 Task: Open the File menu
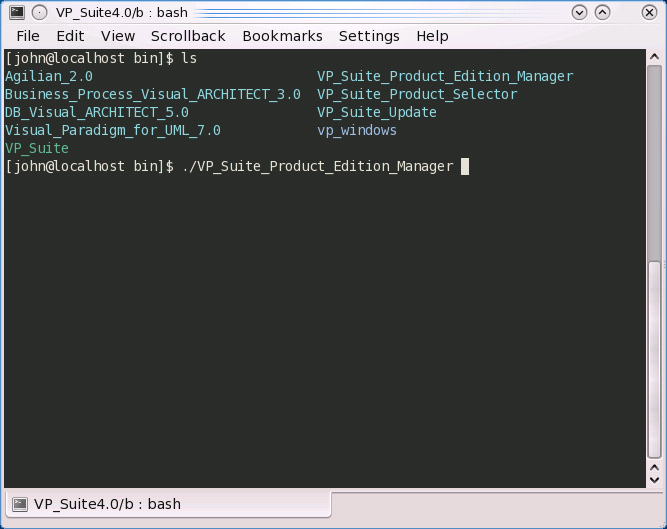point(28,36)
